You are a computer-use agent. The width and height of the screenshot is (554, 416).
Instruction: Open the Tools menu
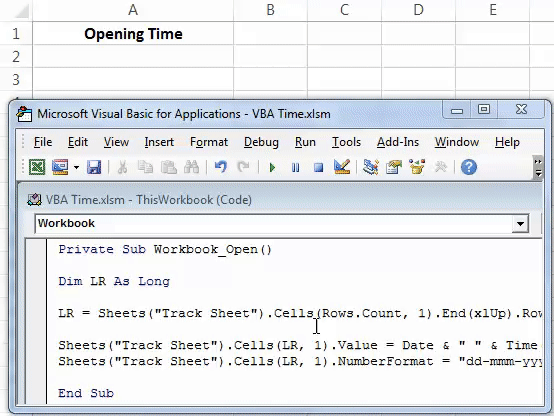346,142
